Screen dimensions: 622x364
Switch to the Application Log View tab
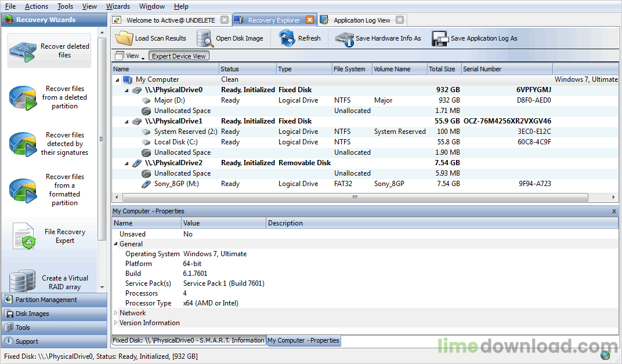(x=361, y=20)
